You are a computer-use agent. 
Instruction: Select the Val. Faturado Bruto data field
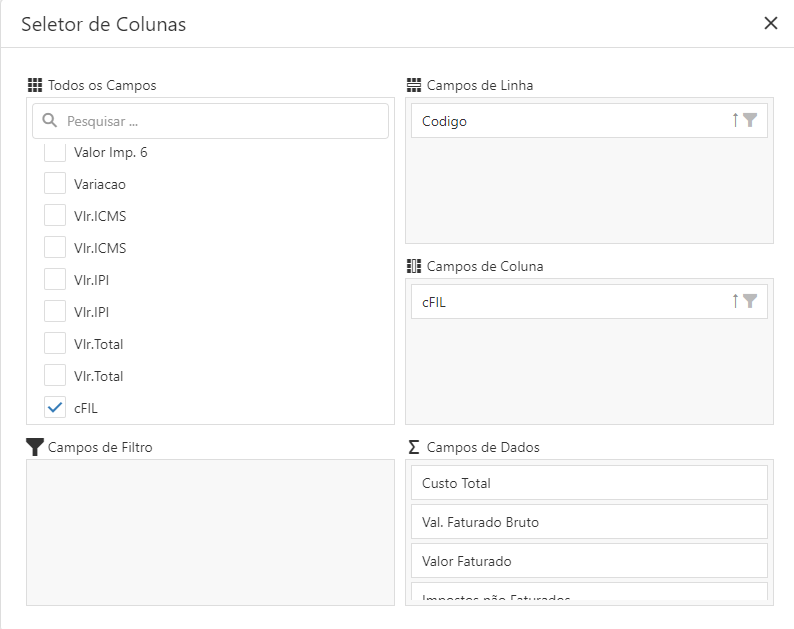(589, 521)
